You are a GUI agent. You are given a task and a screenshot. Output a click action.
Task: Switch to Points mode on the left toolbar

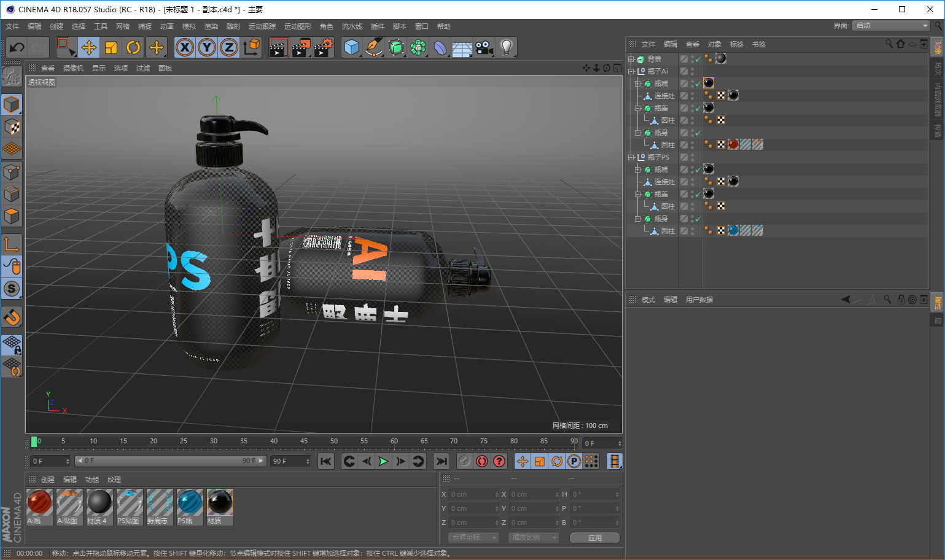click(12, 172)
